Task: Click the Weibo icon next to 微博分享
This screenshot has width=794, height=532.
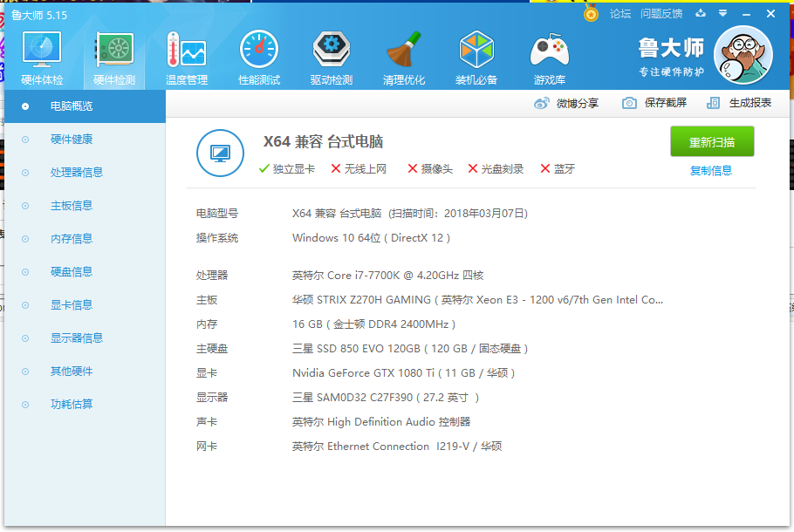Action: pos(541,103)
